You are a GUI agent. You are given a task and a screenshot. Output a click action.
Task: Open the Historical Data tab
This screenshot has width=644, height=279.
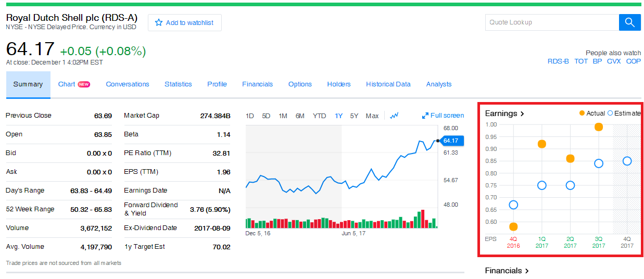[x=388, y=84]
